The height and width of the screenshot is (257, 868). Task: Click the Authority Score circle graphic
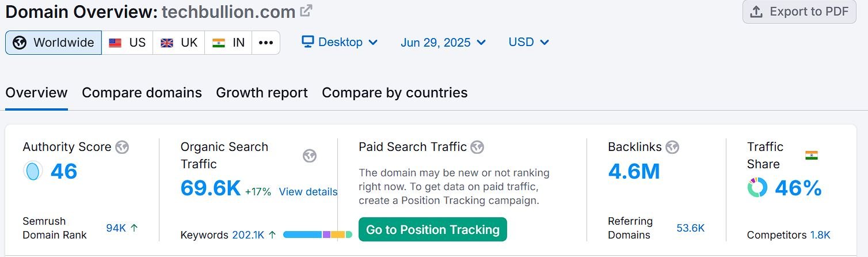(33, 171)
